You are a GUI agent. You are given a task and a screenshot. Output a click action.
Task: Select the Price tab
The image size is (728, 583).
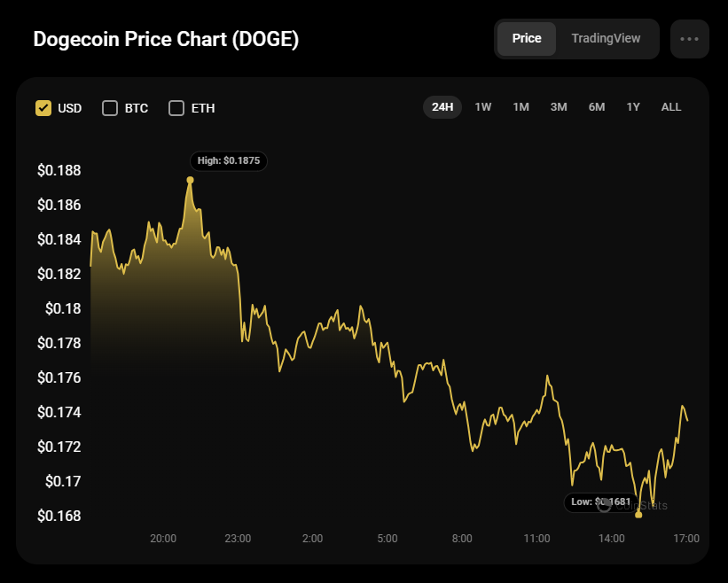click(x=527, y=39)
